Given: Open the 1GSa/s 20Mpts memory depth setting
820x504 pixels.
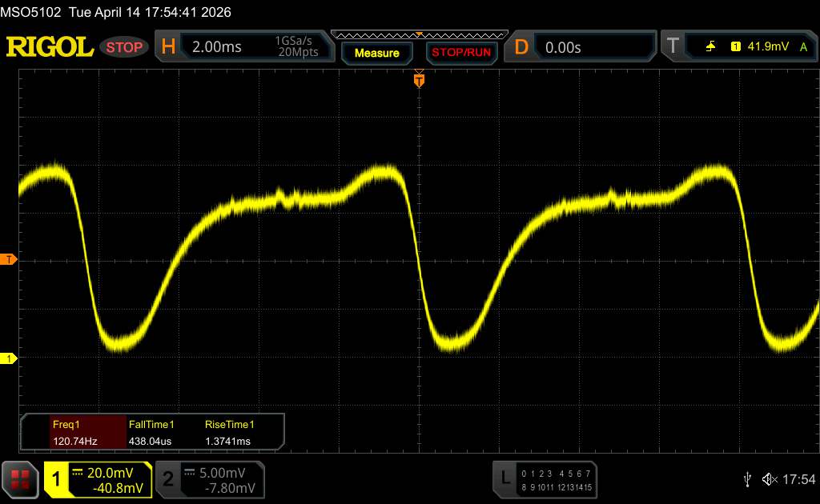Looking at the screenshot, I should 296,47.
